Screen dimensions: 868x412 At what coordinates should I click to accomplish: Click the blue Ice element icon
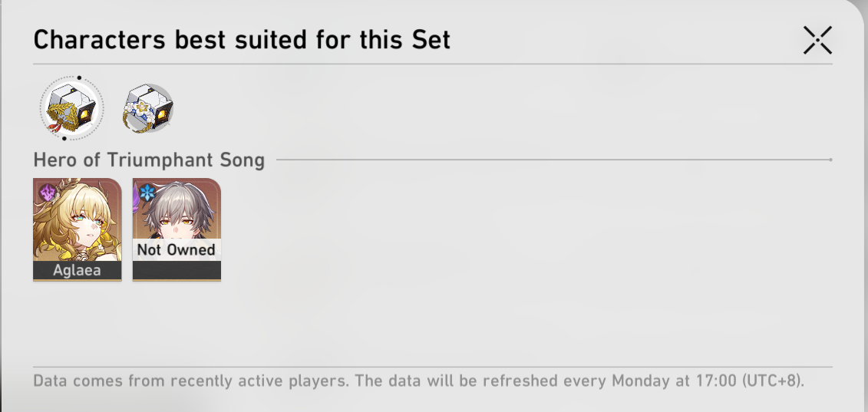147,193
